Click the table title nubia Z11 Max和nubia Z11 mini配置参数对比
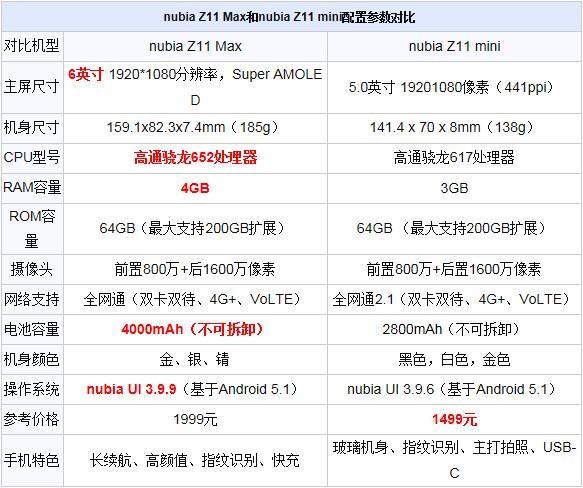Screen dimensions: 583x488 289,17
